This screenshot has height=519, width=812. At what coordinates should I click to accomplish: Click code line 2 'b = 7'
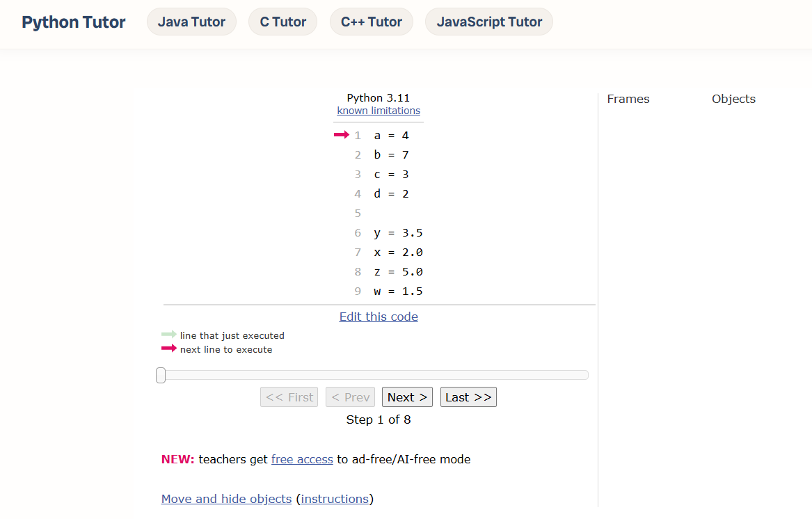tap(391, 154)
